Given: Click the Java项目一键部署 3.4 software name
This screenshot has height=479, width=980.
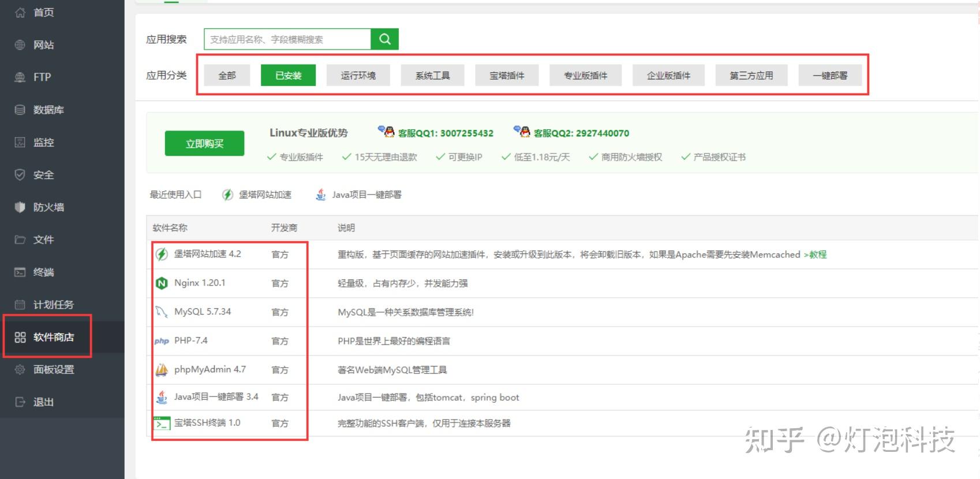Looking at the screenshot, I should 216,397.
